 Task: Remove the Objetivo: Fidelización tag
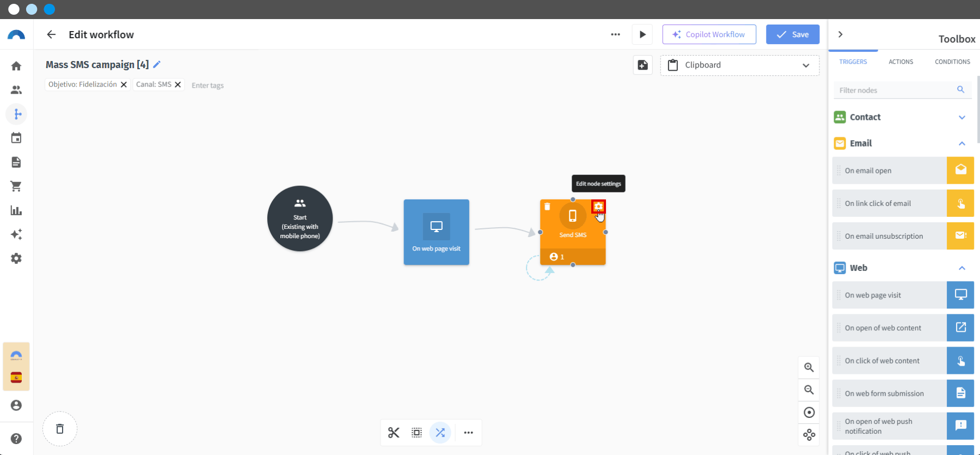click(x=124, y=84)
